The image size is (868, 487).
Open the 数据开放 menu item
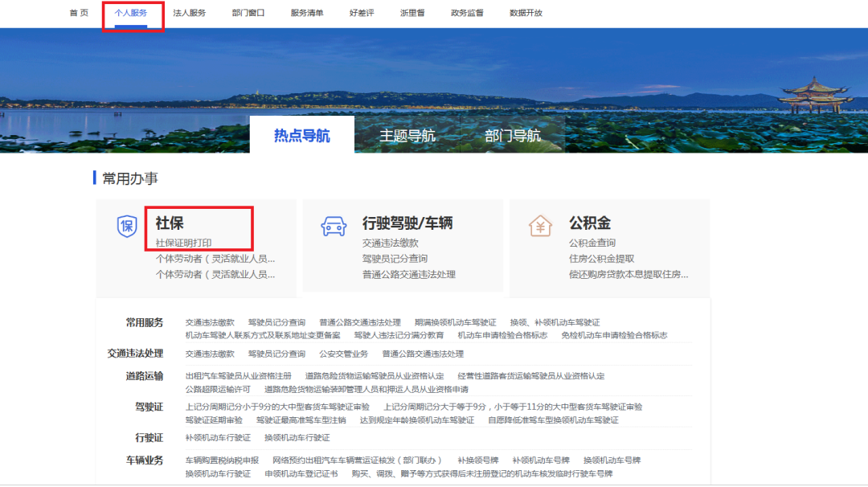pos(526,13)
